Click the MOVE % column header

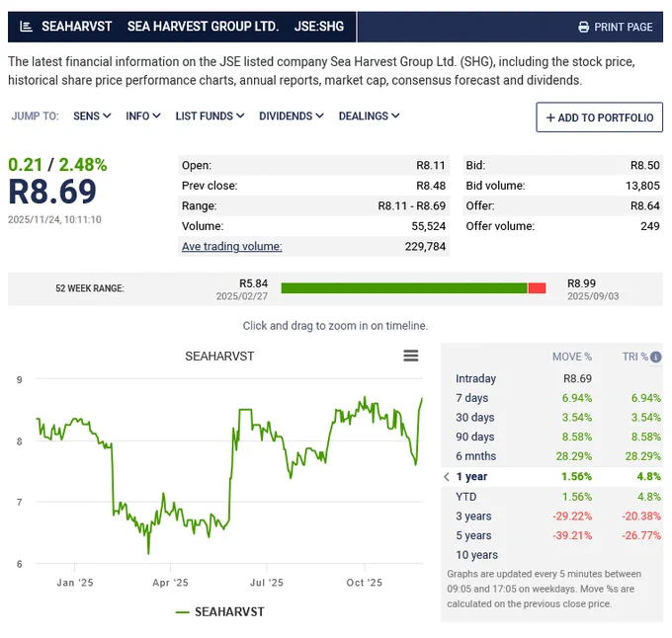[x=572, y=357]
